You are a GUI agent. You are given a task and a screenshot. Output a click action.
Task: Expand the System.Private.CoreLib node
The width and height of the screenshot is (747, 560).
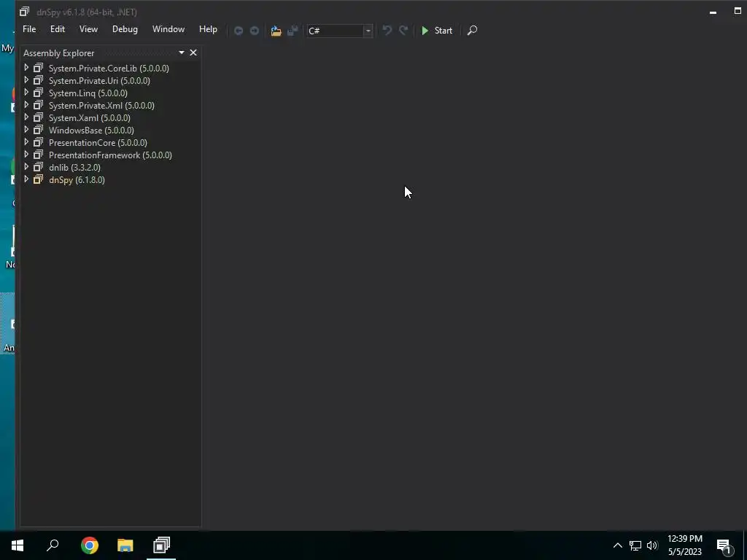click(x=26, y=68)
